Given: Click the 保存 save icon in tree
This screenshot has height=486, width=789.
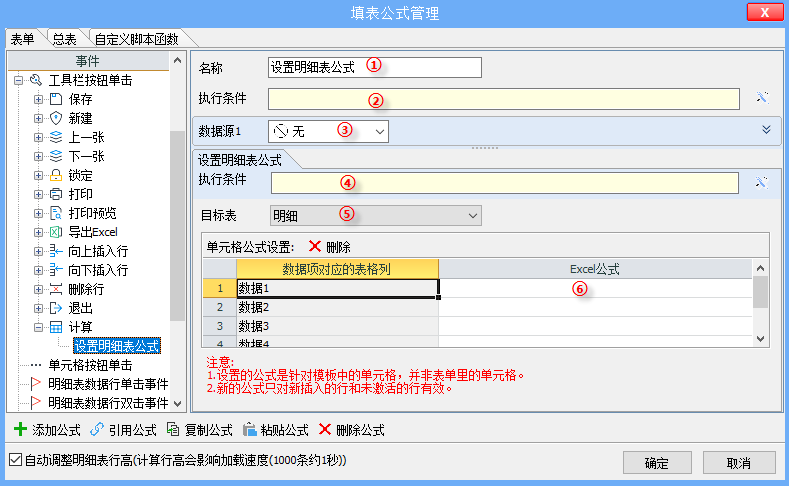Looking at the screenshot, I should [56, 99].
